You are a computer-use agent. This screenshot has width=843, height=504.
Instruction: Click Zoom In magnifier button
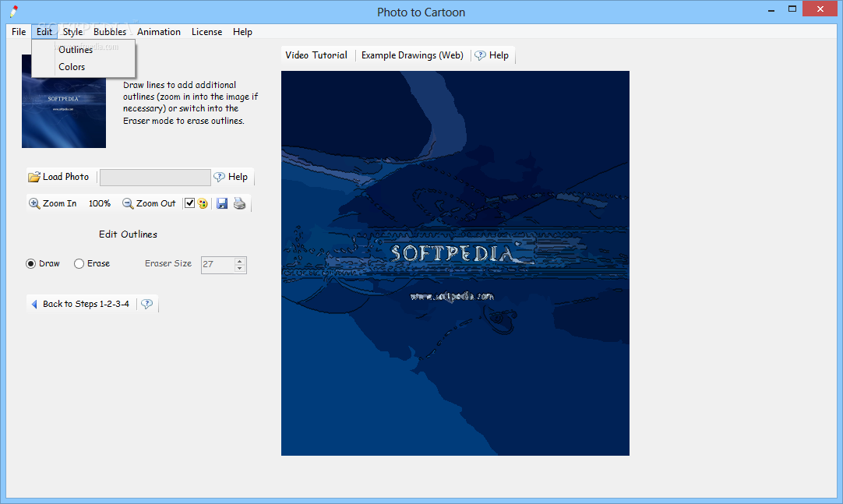(53, 203)
